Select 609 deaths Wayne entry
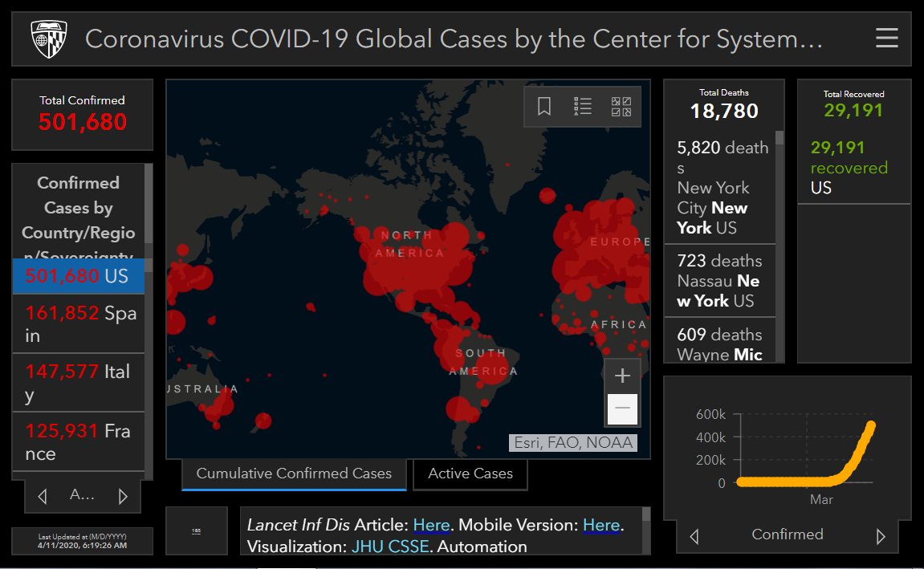 click(x=719, y=340)
